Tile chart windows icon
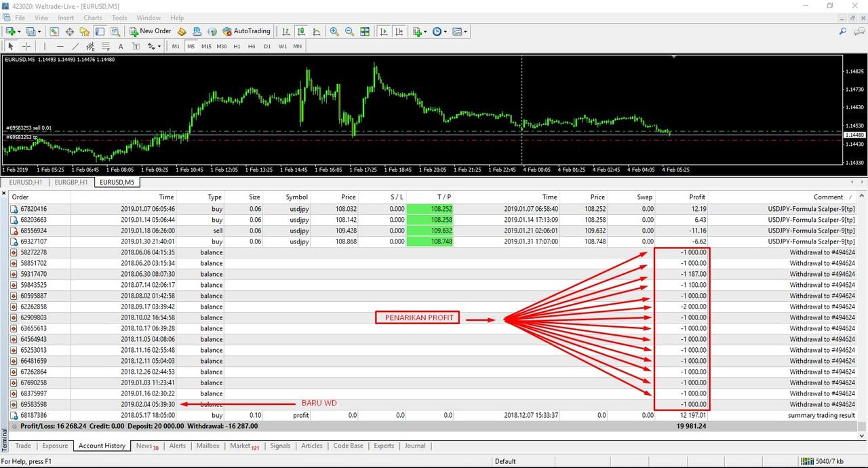 pos(365,31)
